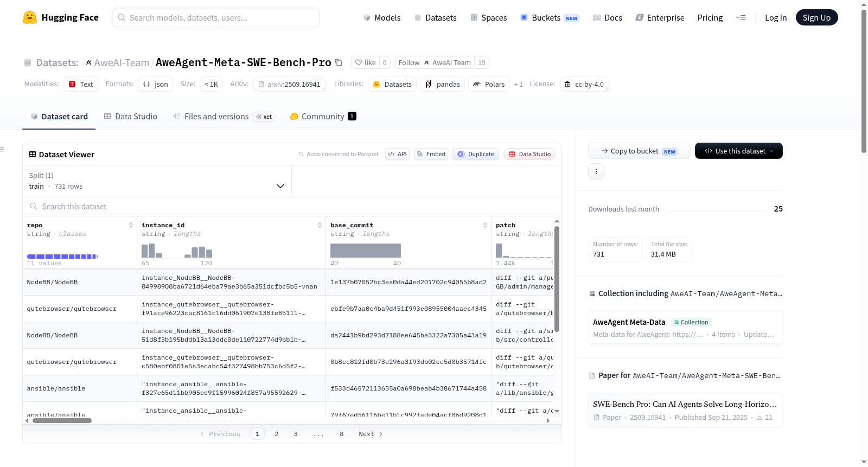Click the Sign Up button
This screenshot has height=467, width=868.
(816, 17)
